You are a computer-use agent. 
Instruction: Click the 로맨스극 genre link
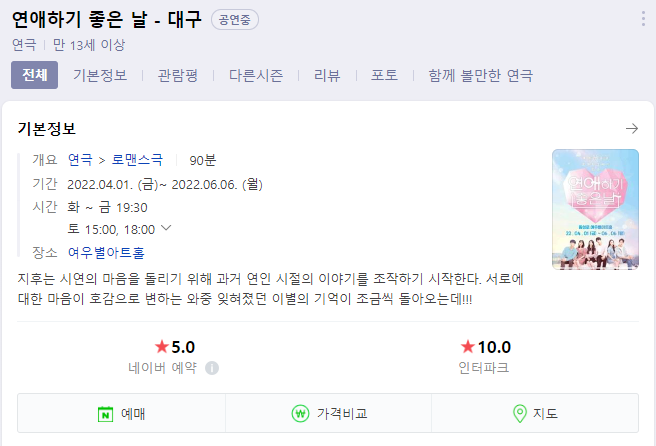coord(137,160)
